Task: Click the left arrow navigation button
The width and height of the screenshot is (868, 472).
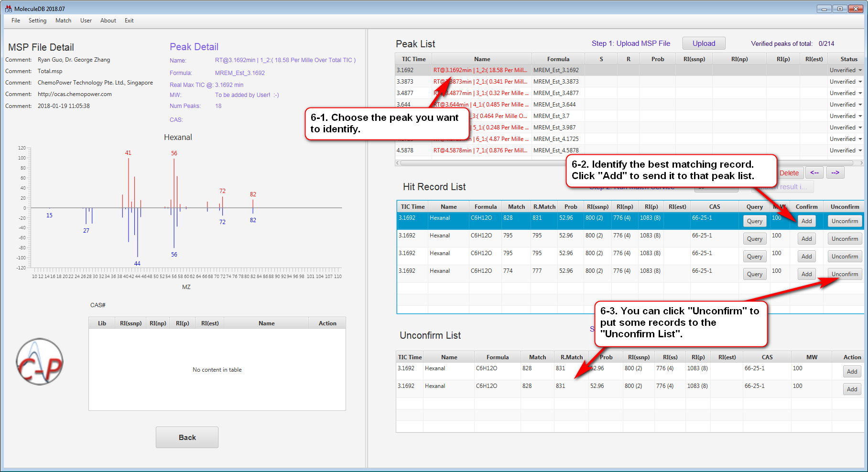Action: 814,172
